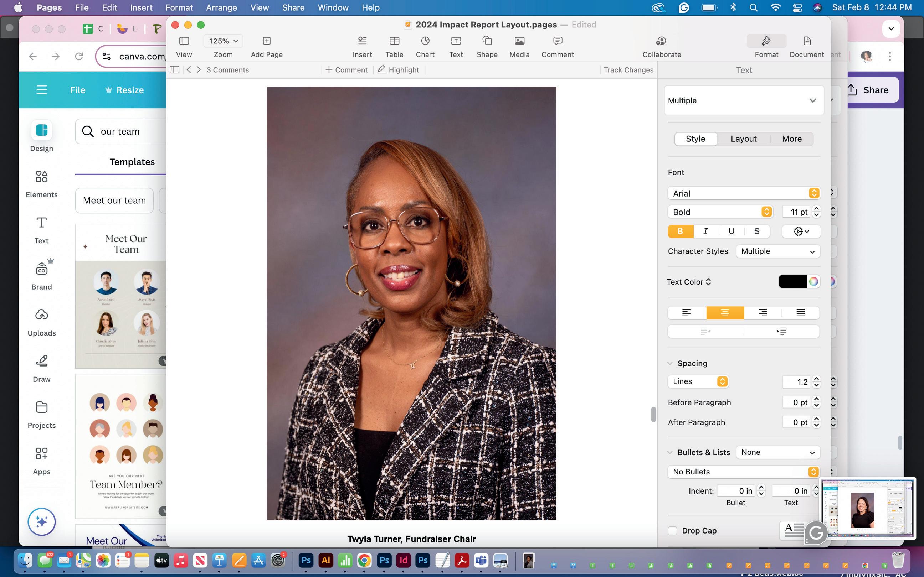
Task: Open the 125% Zoom dropdown
Action: 223,41
